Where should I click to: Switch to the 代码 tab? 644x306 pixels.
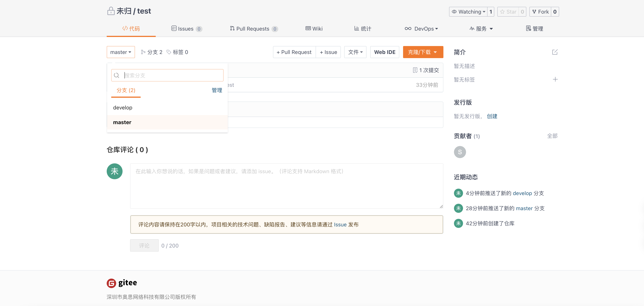131,29
